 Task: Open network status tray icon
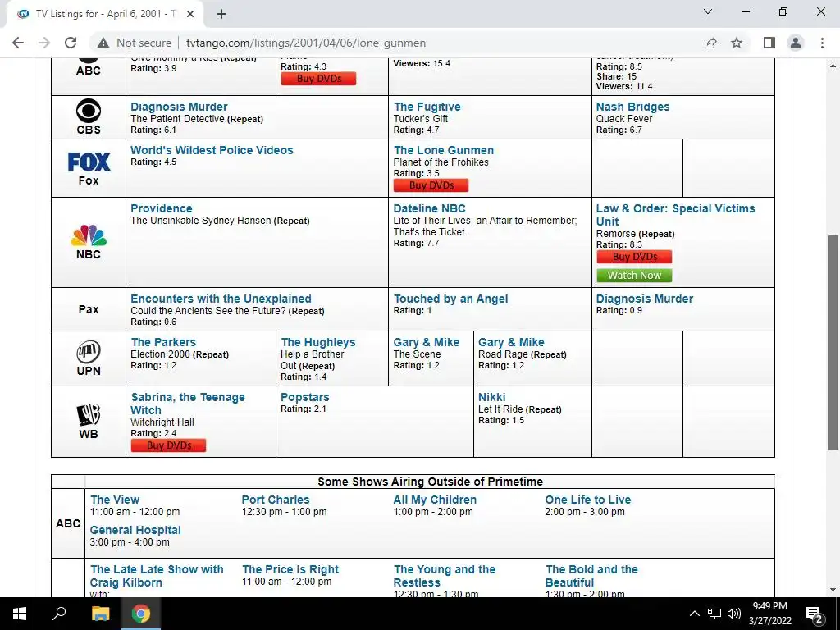point(714,614)
